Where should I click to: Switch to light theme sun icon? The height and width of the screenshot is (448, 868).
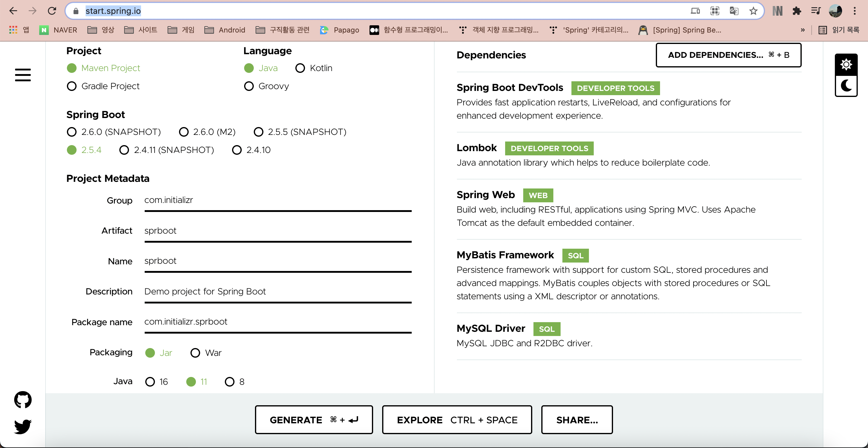[x=846, y=64]
